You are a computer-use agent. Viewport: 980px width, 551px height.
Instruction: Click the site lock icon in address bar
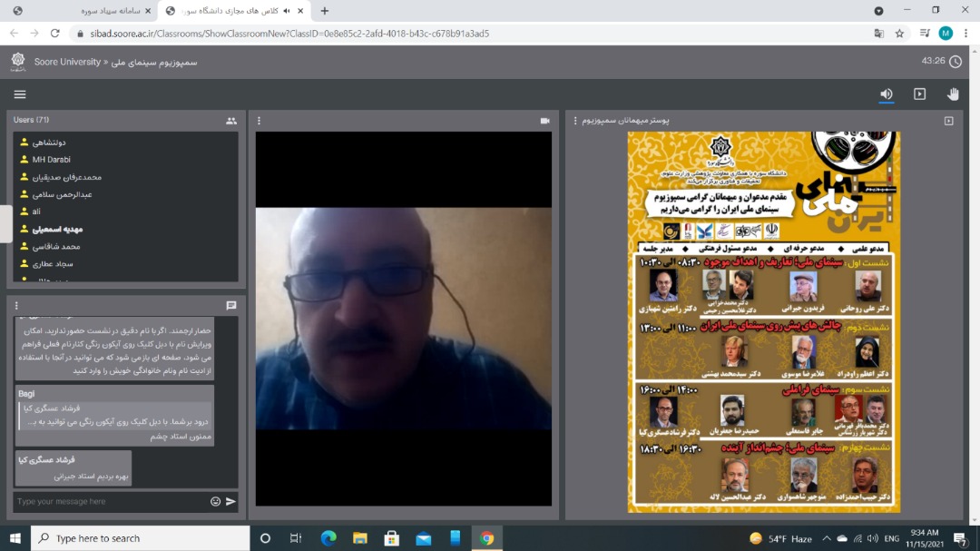click(80, 34)
